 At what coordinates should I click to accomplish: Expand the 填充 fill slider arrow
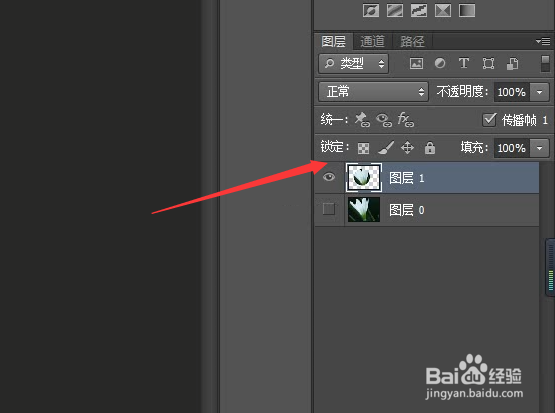pos(539,148)
